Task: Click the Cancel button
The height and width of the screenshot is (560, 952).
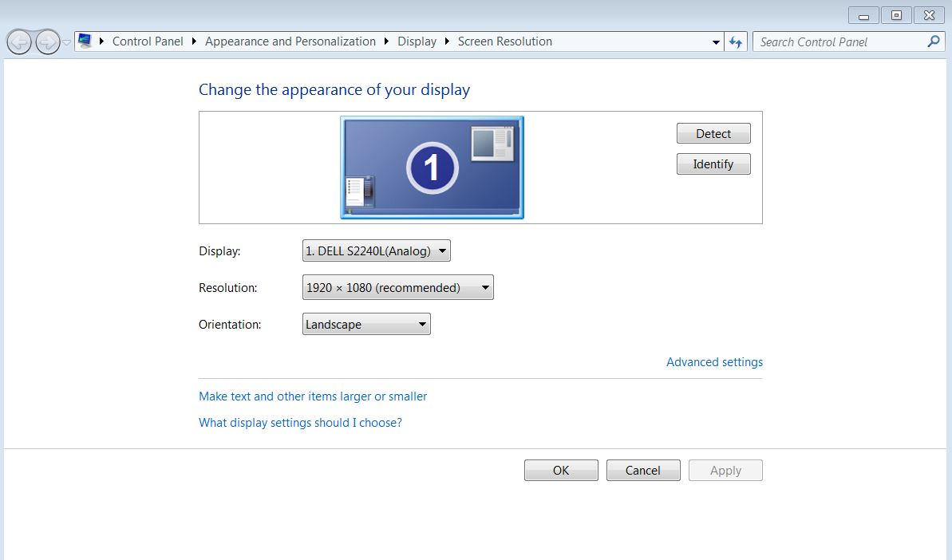Action: point(643,470)
